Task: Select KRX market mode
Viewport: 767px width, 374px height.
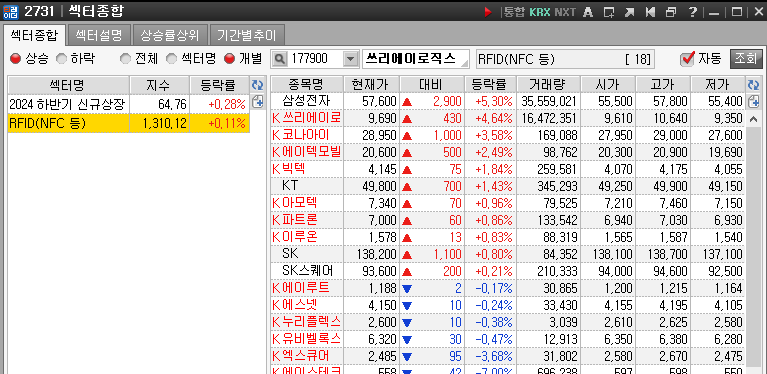Action: point(540,12)
